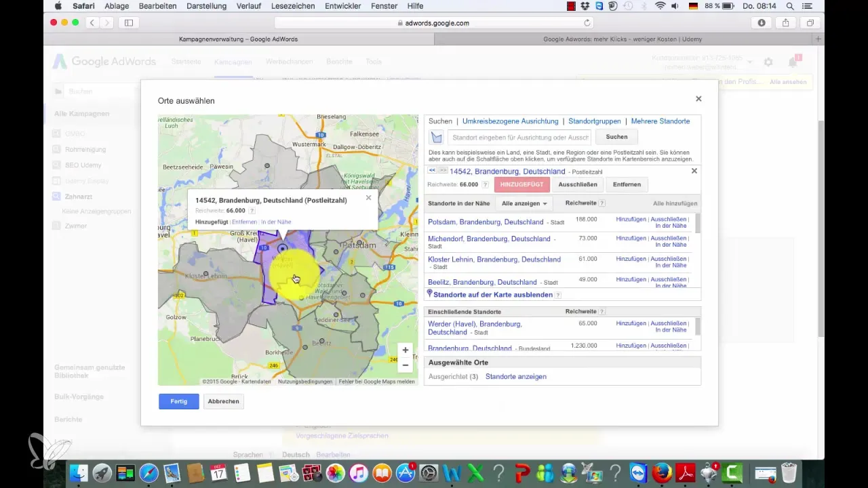Close the Orte auswählen dialog
Image resolution: width=868 pixels, height=488 pixels.
click(698, 99)
